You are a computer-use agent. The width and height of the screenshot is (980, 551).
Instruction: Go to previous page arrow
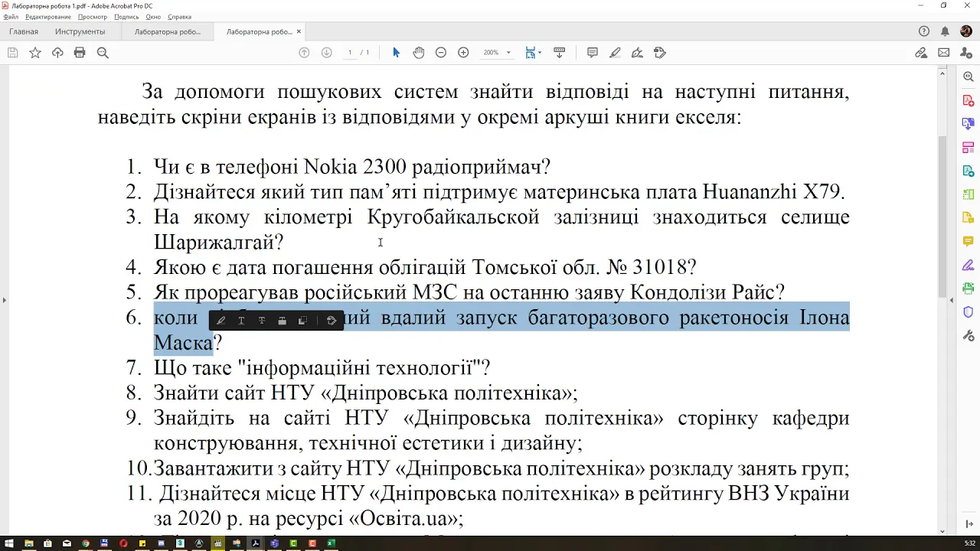pyautogui.click(x=304, y=53)
